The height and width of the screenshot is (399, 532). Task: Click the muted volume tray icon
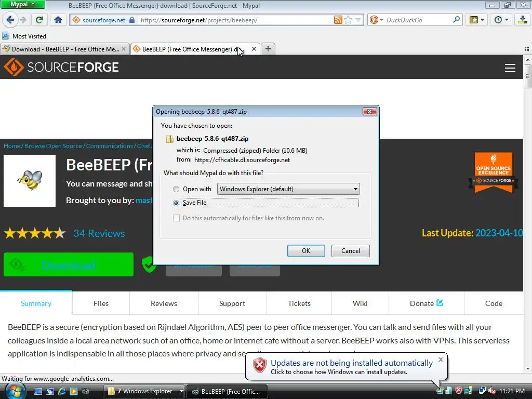click(492, 391)
